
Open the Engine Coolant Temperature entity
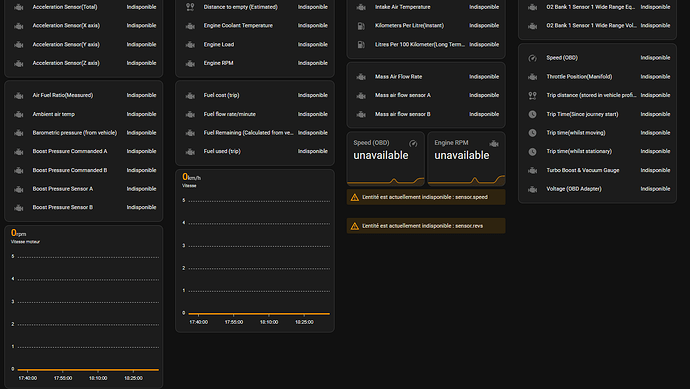[x=255, y=26]
